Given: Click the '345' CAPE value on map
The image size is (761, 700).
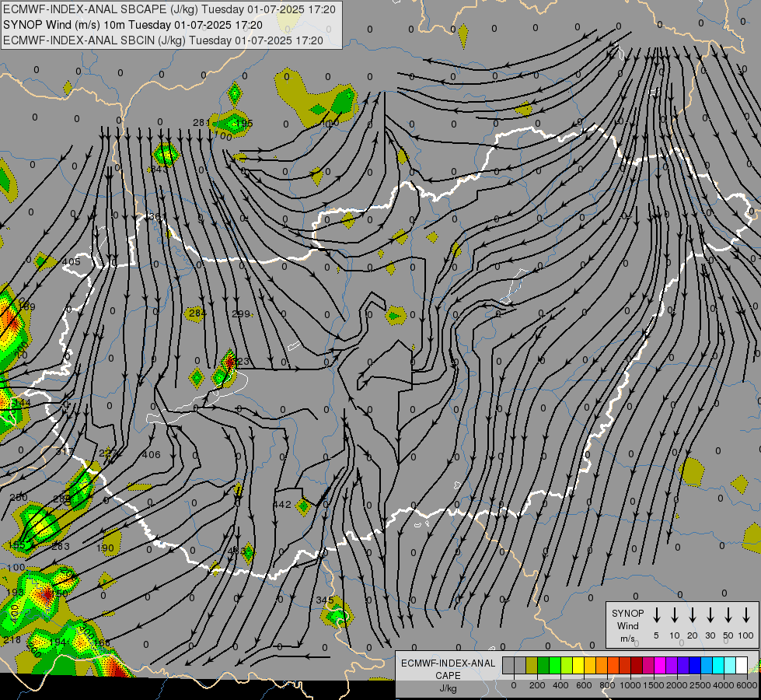Looking at the screenshot, I should (x=325, y=600).
